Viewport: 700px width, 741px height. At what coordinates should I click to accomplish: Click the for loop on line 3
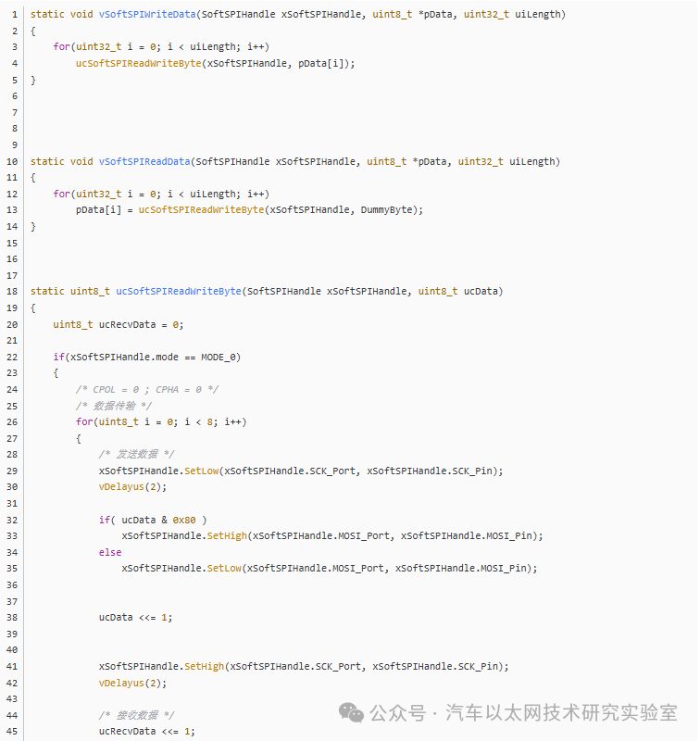[x=161, y=47]
